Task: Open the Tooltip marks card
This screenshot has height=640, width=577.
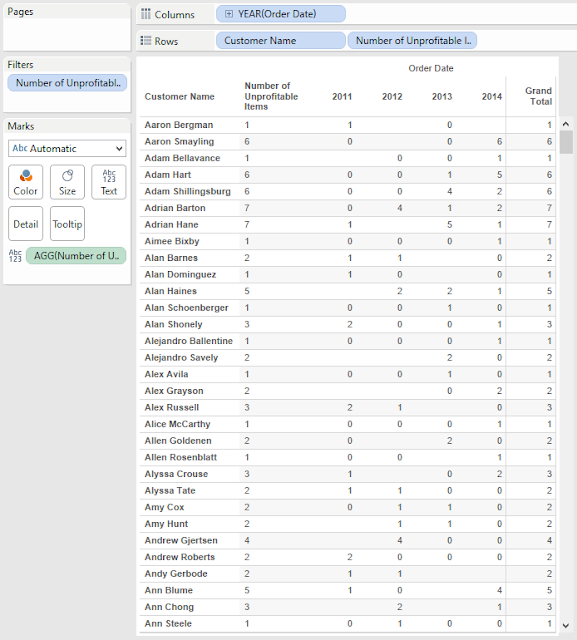Action: click(67, 224)
